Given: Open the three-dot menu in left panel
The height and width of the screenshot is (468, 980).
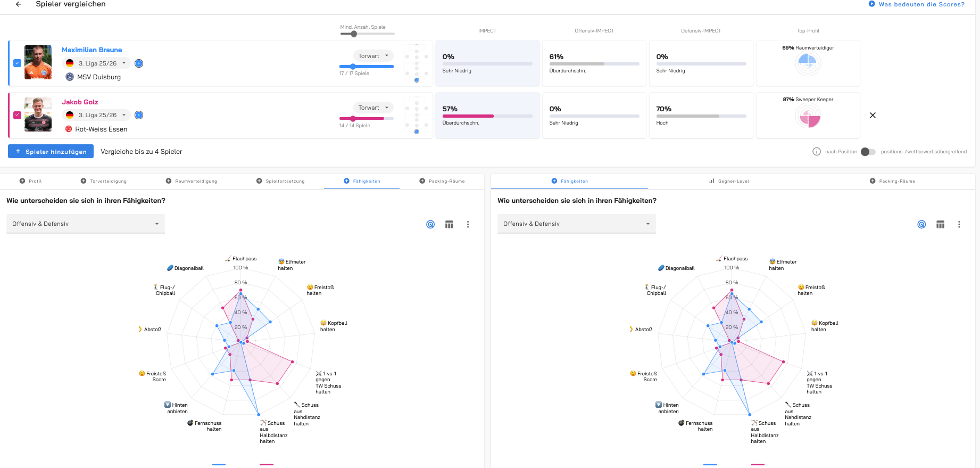Looking at the screenshot, I should point(468,225).
